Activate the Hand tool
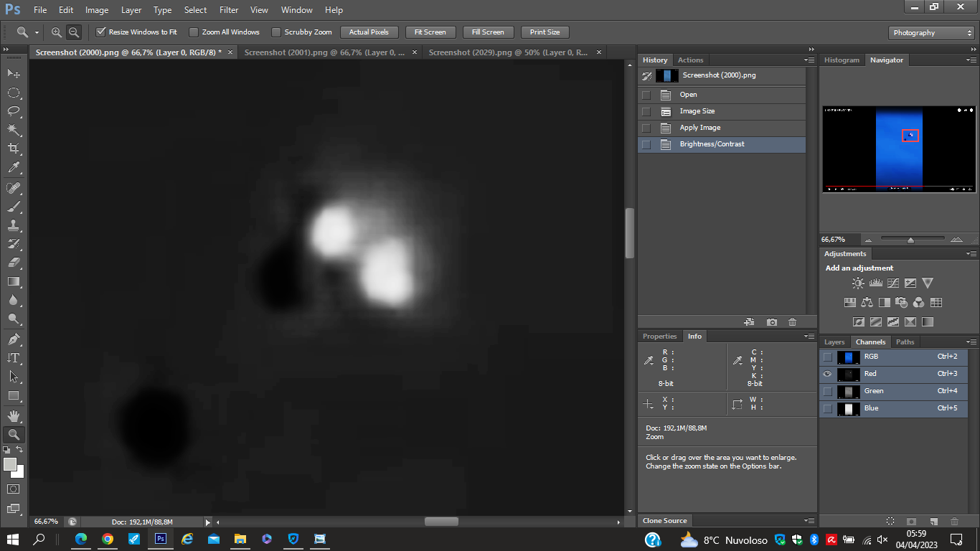The image size is (980, 551). point(14,415)
